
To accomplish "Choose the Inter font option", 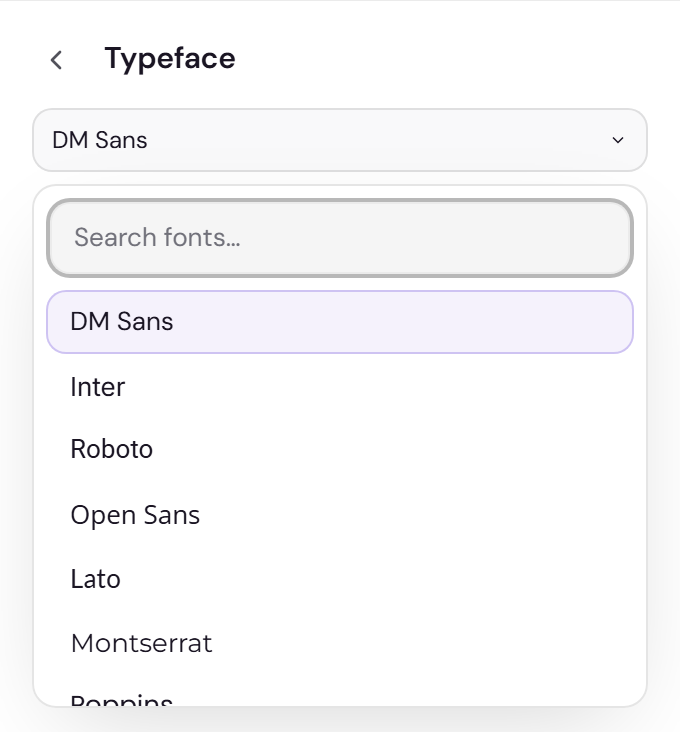I will [x=340, y=387].
